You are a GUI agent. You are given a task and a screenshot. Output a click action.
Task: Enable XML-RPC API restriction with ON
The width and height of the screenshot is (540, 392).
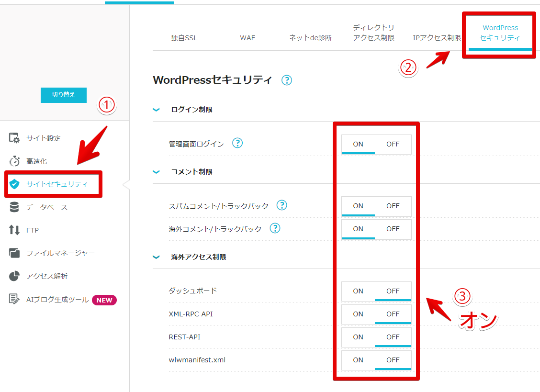coord(358,314)
